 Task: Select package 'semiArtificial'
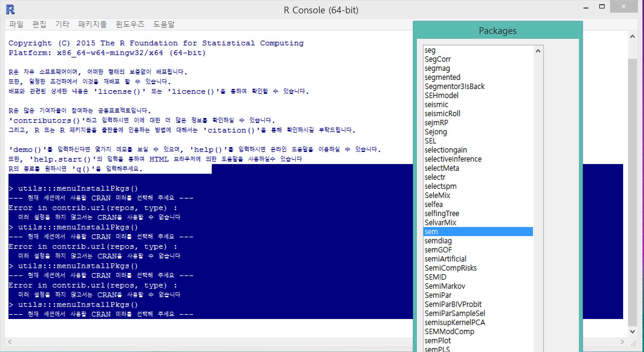[x=478, y=259]
